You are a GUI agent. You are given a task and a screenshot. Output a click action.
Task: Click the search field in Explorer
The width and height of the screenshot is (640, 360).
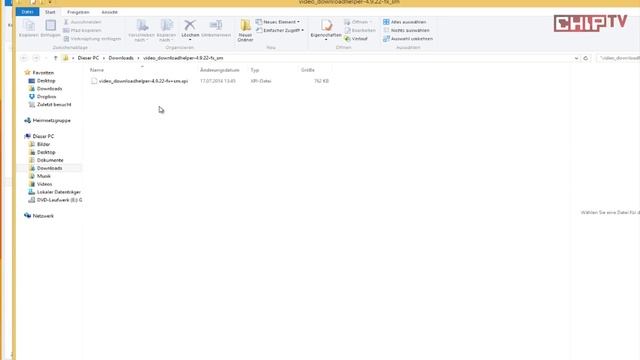(618, 58)
